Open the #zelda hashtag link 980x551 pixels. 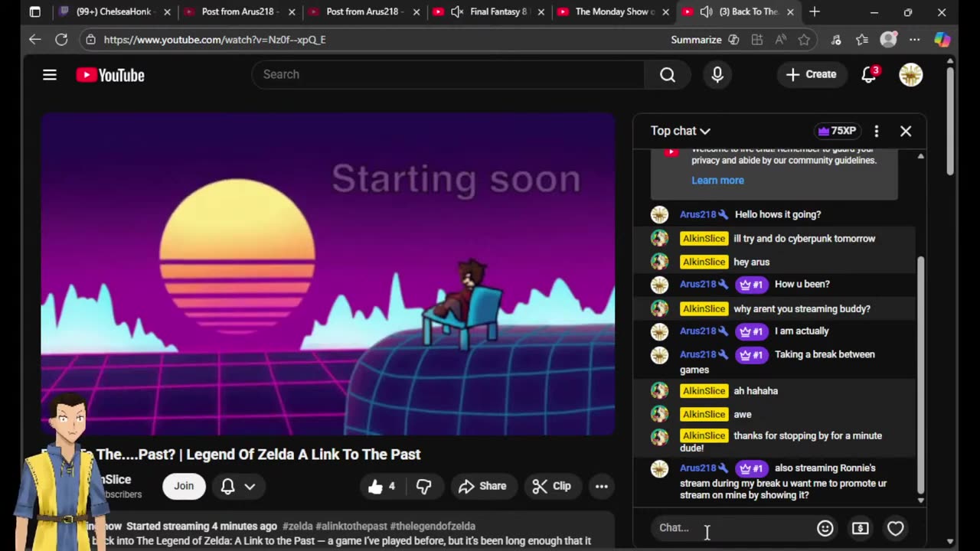click(x=297, y=527)
